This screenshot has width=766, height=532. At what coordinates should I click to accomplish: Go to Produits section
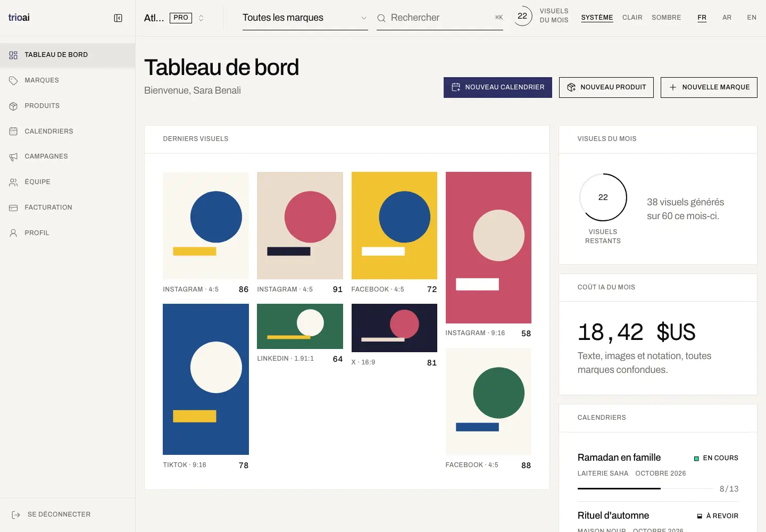point(68,106)
